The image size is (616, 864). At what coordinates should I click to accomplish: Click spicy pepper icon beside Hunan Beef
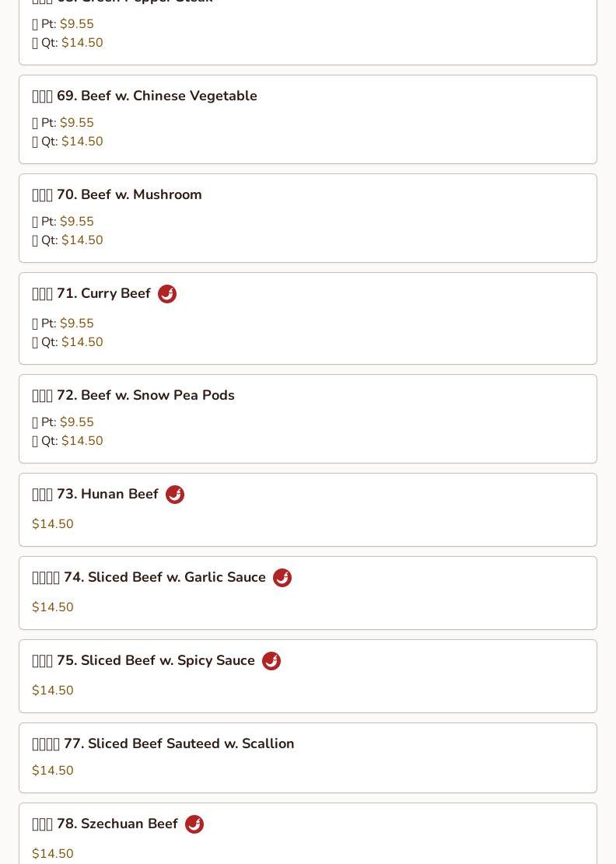tap(175, 495)
